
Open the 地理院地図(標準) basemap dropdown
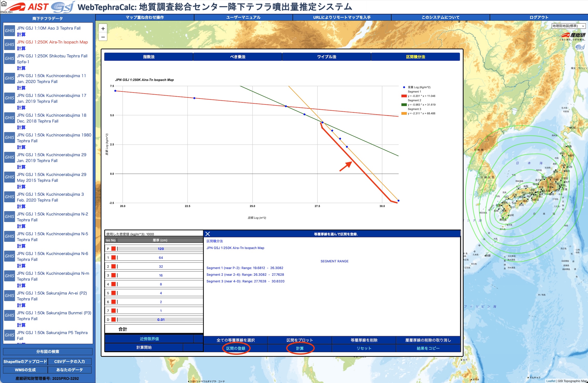(568, 26)
